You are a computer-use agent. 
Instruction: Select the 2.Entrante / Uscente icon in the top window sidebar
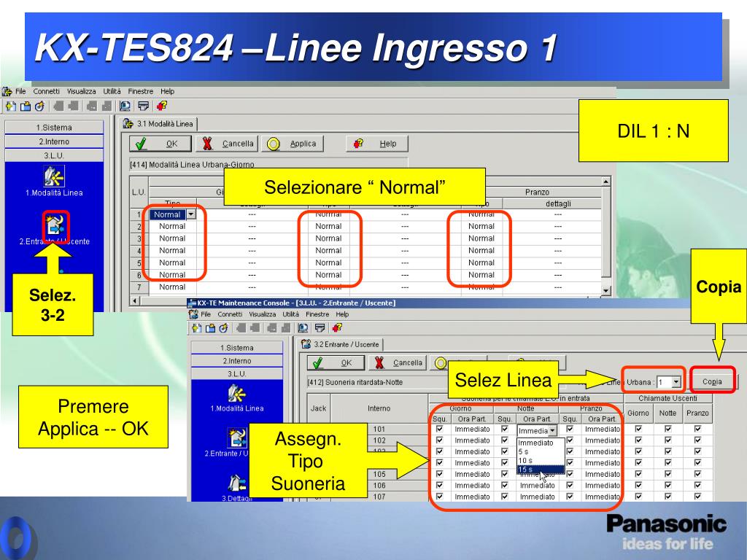55,225
